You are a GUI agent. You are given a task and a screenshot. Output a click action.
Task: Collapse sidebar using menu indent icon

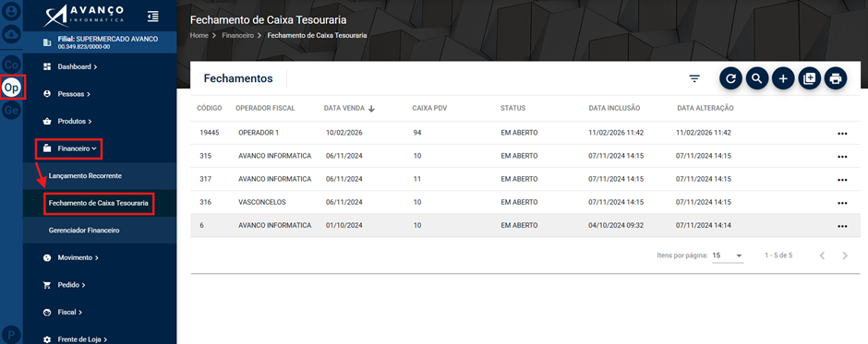152,17
